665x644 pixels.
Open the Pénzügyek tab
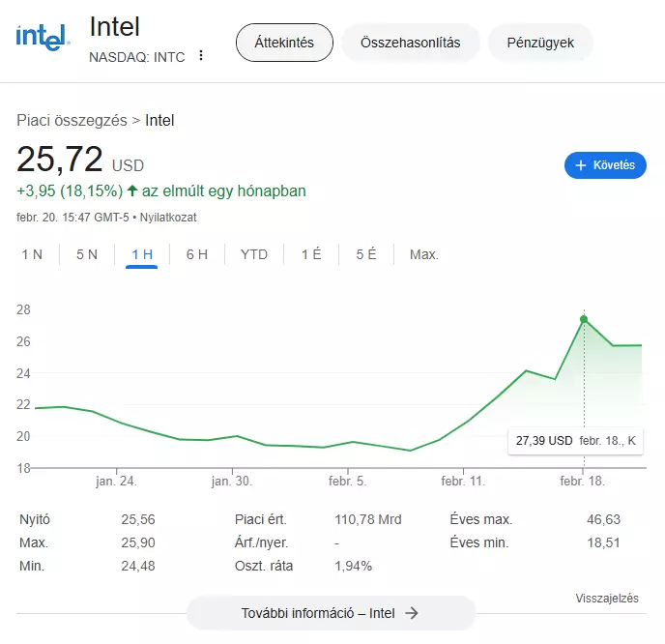pos(540,43)
